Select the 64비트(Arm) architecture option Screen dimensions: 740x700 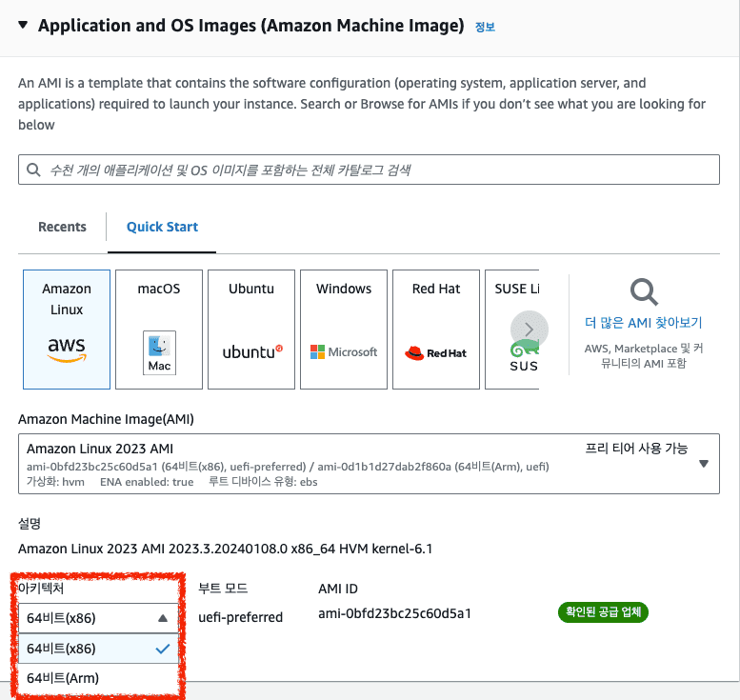tap(98, 678)
